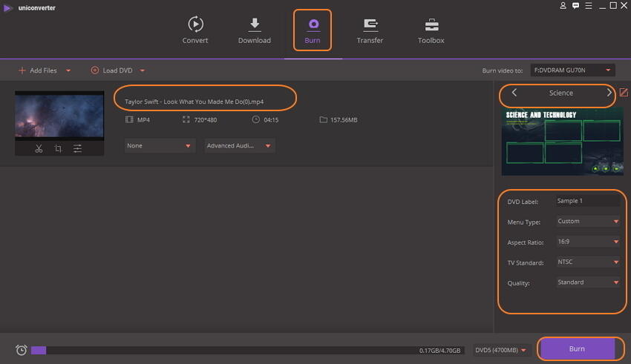
Task: Click the uniconverter logo icon
Action: (7, 7)
